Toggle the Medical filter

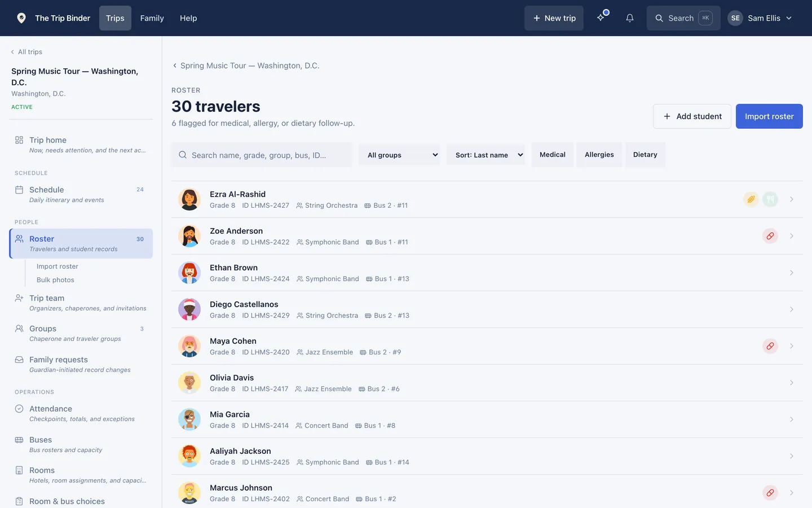553,155
